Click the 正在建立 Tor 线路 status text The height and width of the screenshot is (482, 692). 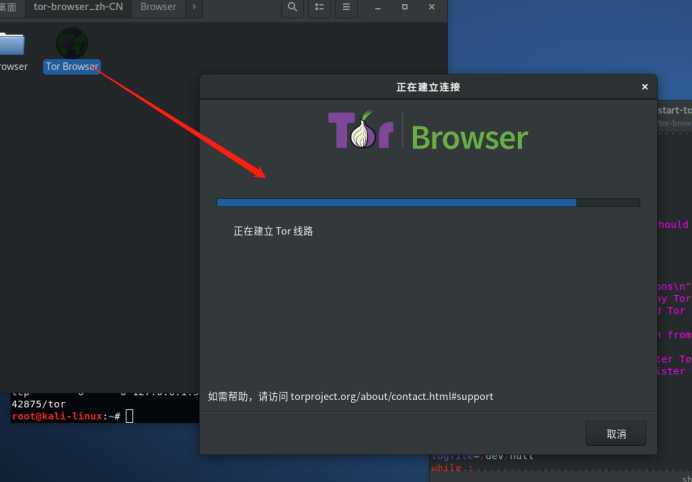[x=273, y=231]
